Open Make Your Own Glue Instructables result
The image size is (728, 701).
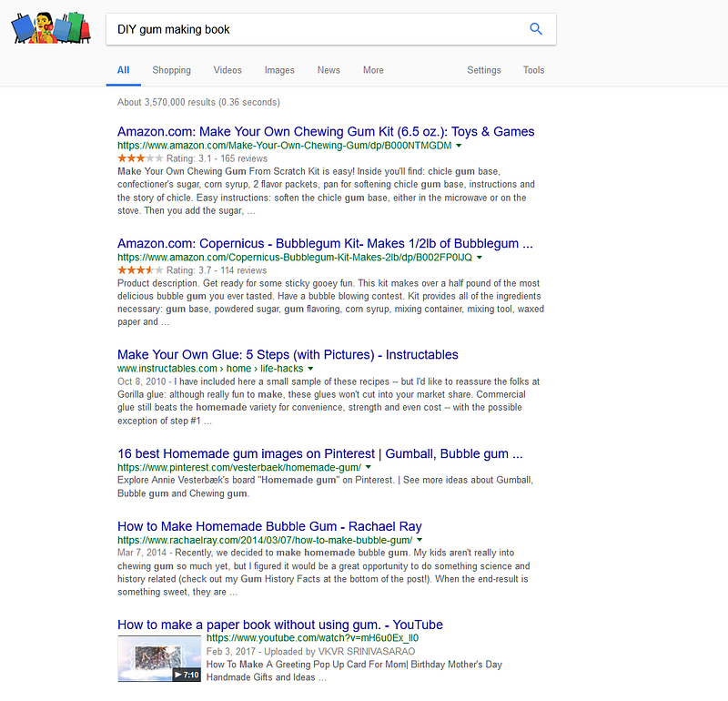tap(288, 354)
